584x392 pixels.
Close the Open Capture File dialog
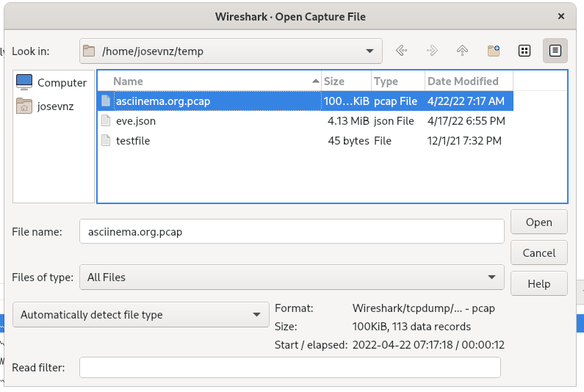560,16
